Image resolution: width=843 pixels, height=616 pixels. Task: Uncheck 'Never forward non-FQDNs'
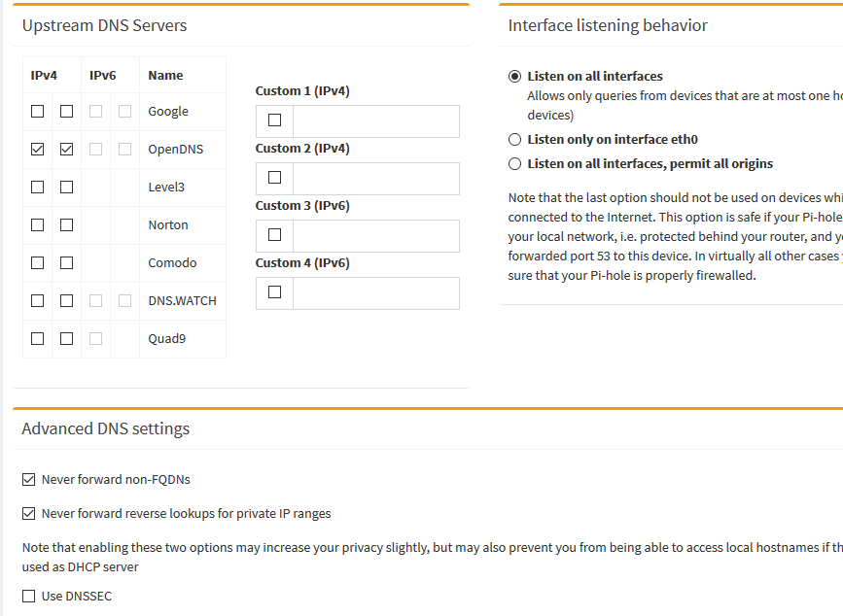pos(28,480)
